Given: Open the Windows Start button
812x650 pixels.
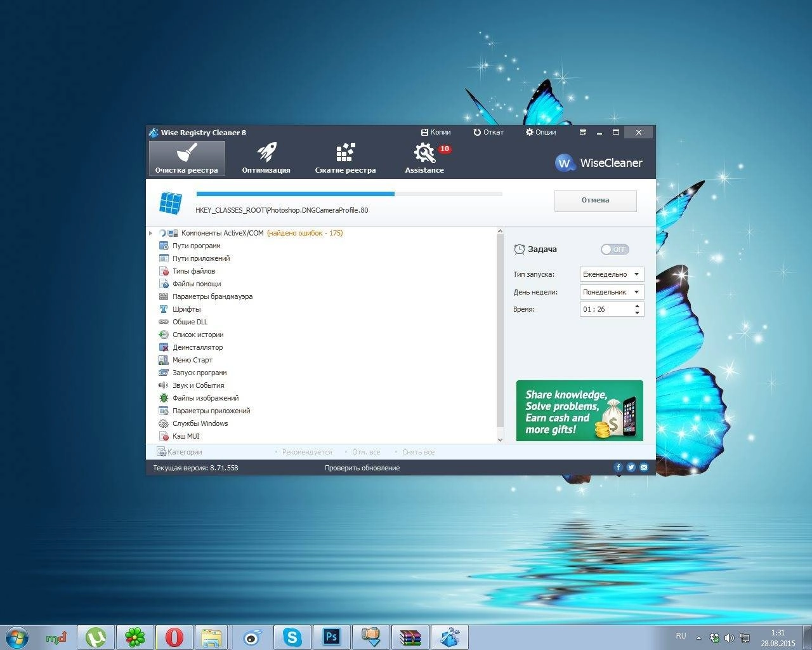Looking at the screenshot, I should (x=17, y=637).
